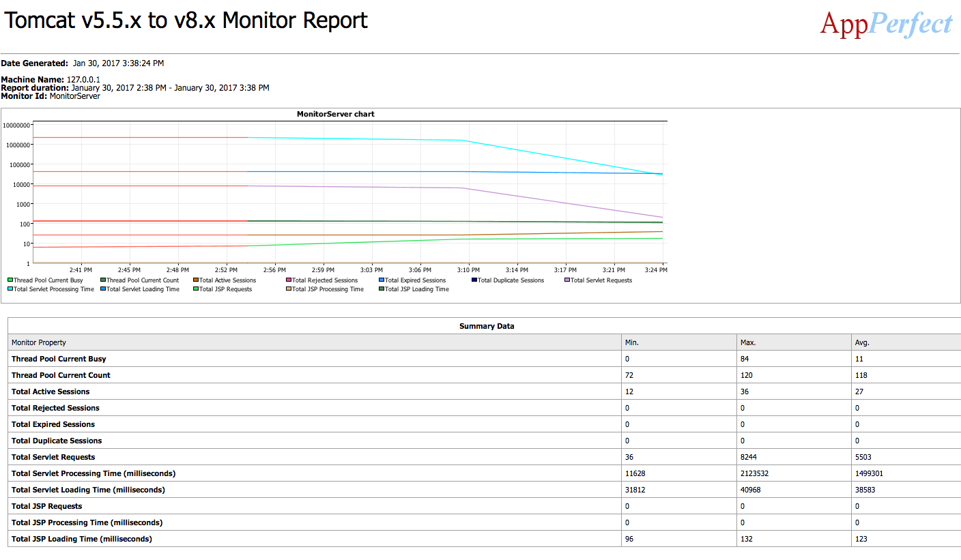961x560 pixels.
Task: Click the 3:10 PM x-axis label
Action: tap(468, 270)
